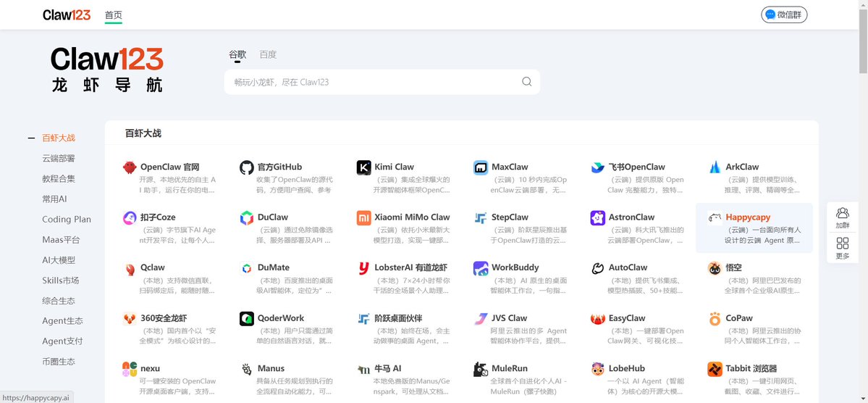Open the 扣子Coze icon

(130, 218)
